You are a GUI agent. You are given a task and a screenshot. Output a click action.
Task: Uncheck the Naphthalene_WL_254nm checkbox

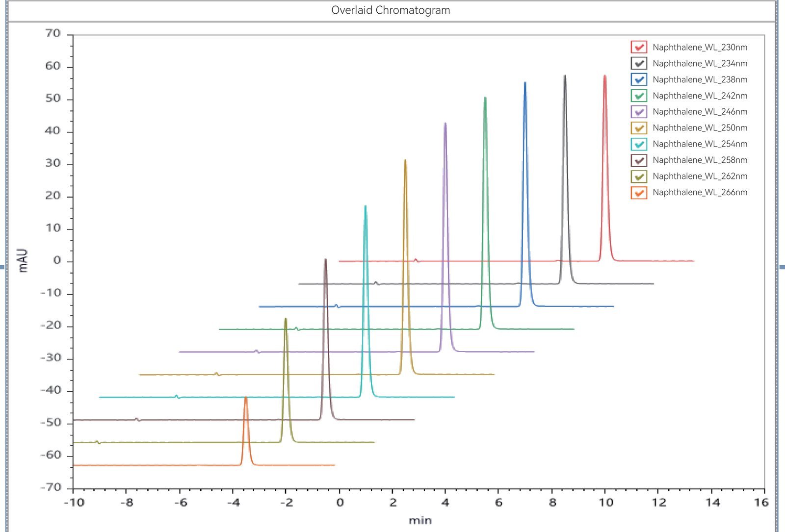click(639, 144)
